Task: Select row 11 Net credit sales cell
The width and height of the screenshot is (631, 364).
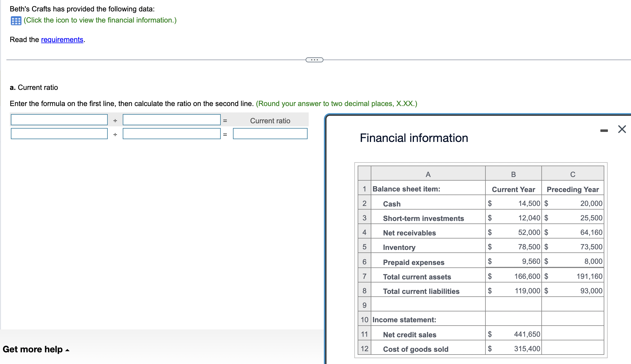Action: click(409, 335)
